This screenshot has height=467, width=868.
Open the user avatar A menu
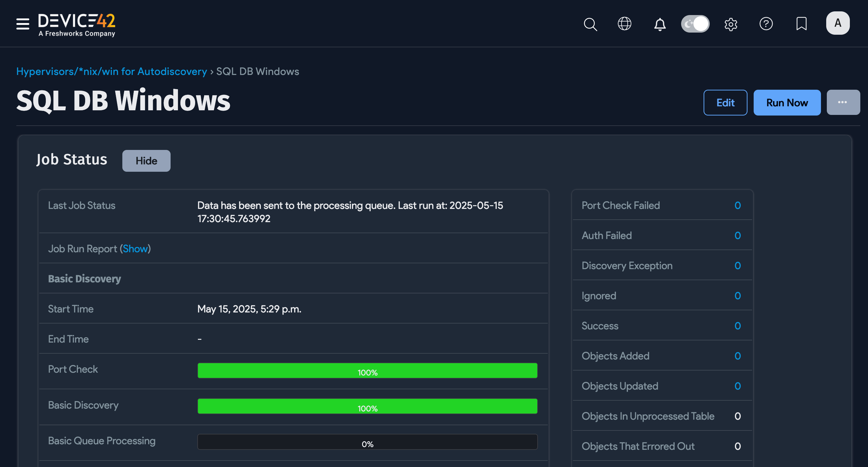838,23
